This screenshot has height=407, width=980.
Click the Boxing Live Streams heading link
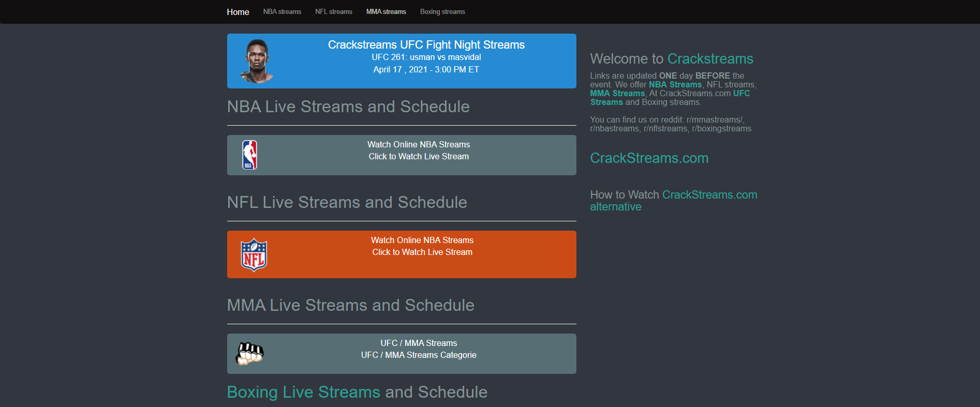304,392
